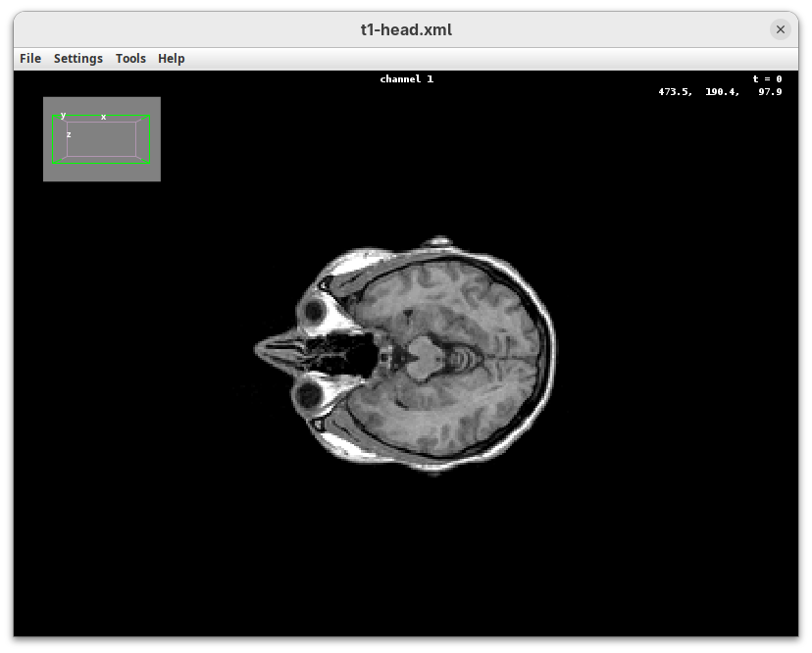This screenshot has height=653, width=812.
Task: Click the y axis label in overview box
Action: 63,115
